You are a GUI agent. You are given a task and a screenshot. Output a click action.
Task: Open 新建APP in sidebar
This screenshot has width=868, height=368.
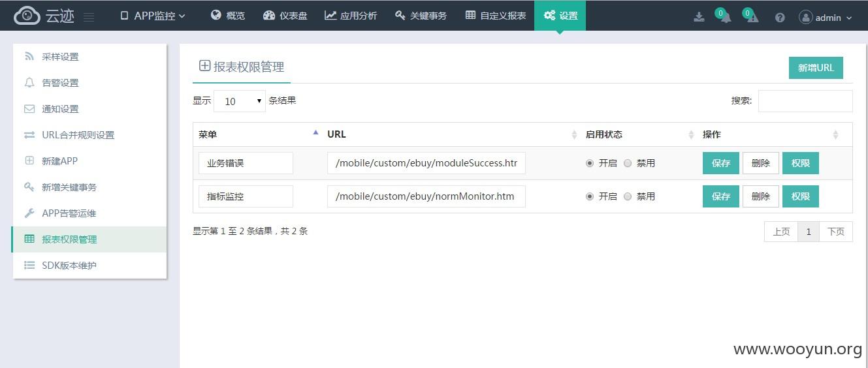coord(89,161)
